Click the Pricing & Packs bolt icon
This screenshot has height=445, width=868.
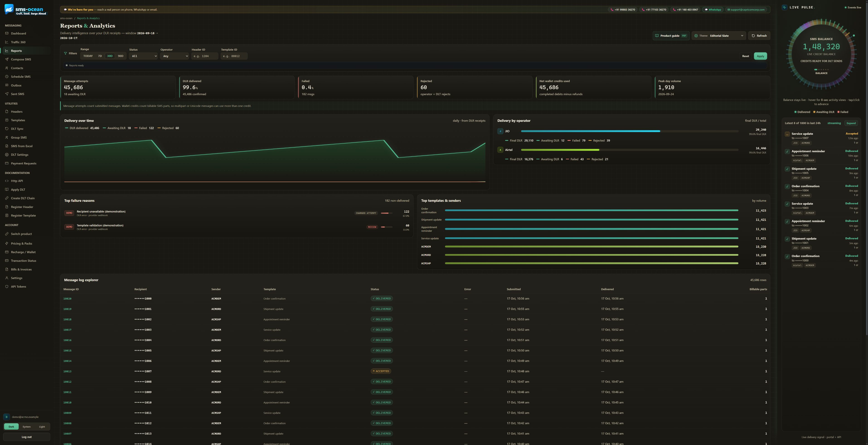[x=7, y=243]
